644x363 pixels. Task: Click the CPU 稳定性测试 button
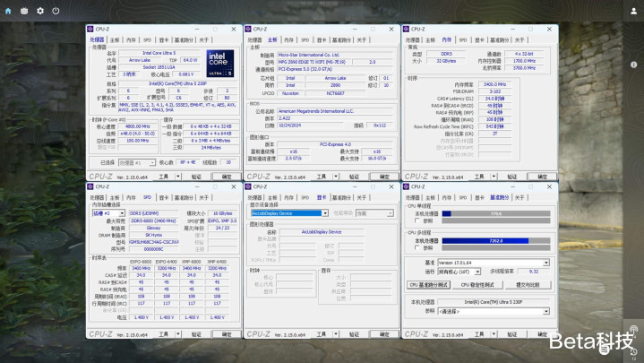tap(477, 284)
